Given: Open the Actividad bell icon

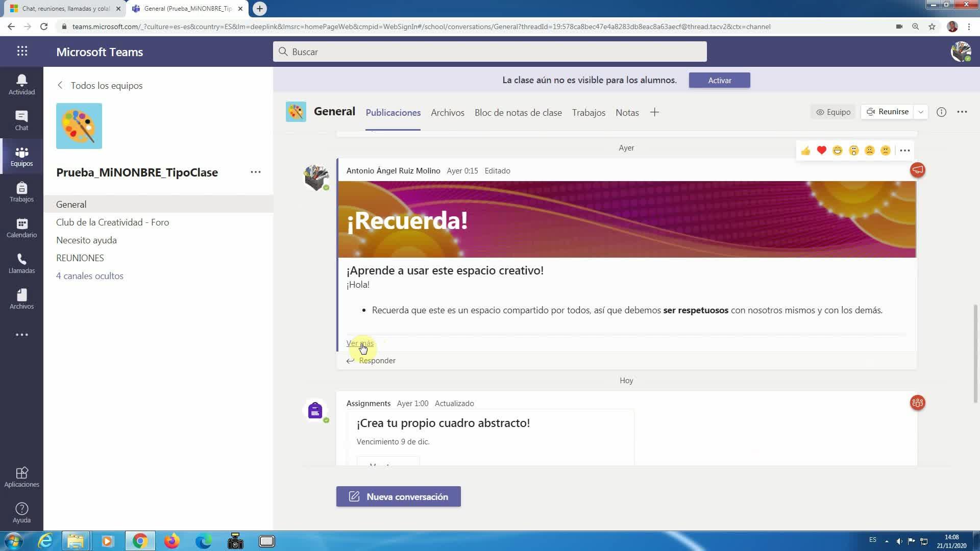Looking at the screenshot, I should tap(21, 84).
